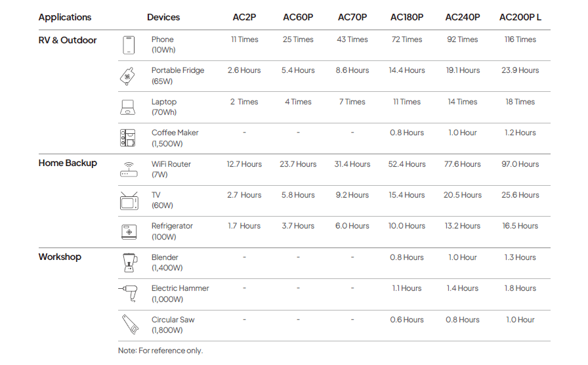Select the AC180P column header
Image resolution: width=588 pixels, height=365 pixels.
(x=407, y=17)
